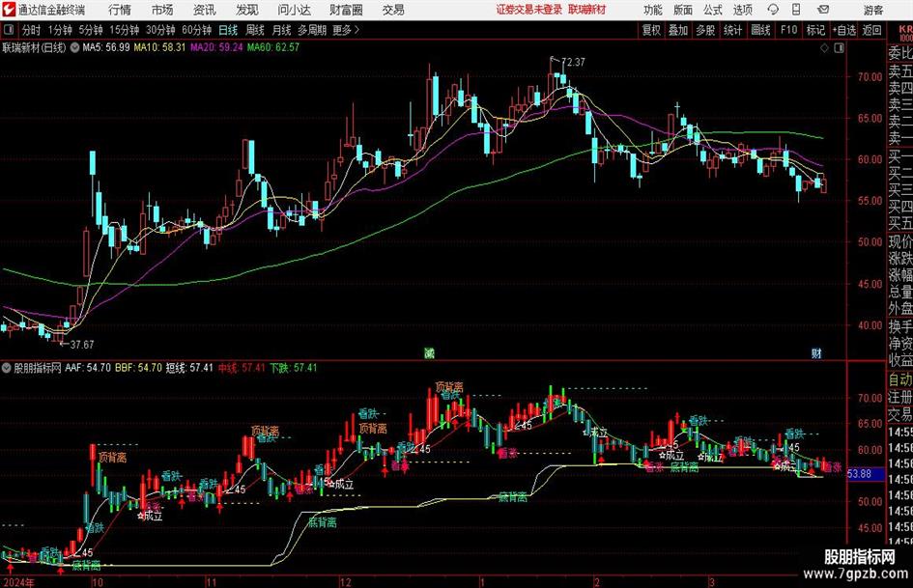Click the MA5: 56.99 indicator value

(106, 47)
